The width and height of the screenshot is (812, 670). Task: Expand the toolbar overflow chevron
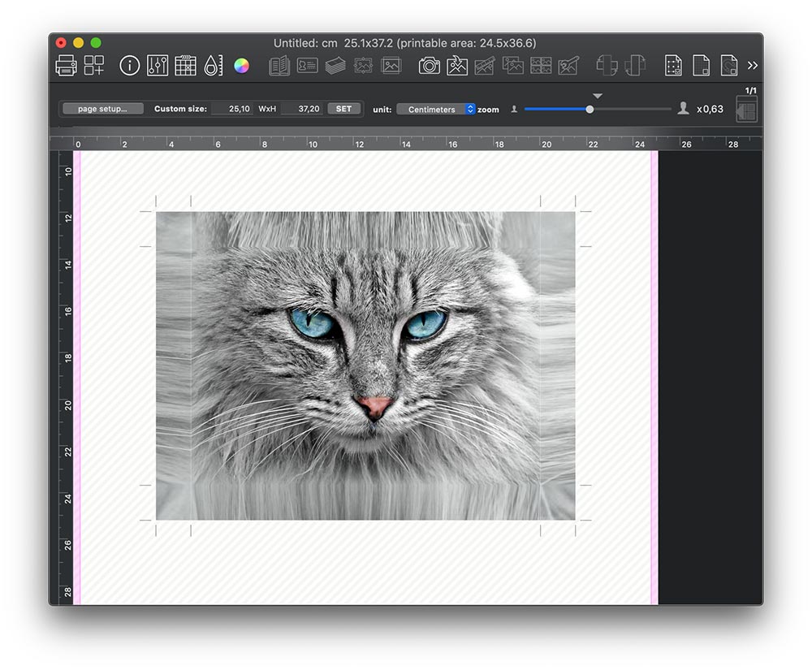(753, 66)
